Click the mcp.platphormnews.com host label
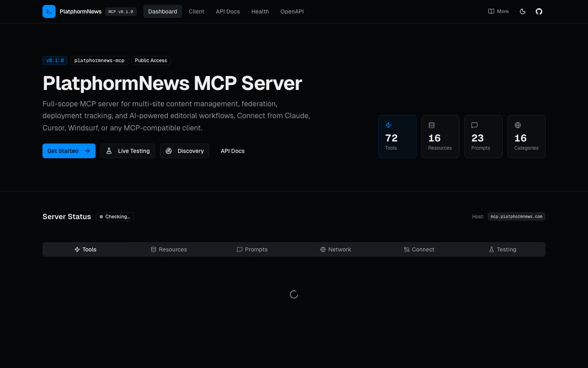This screenshot has height=368, width=588. (517, 217)
